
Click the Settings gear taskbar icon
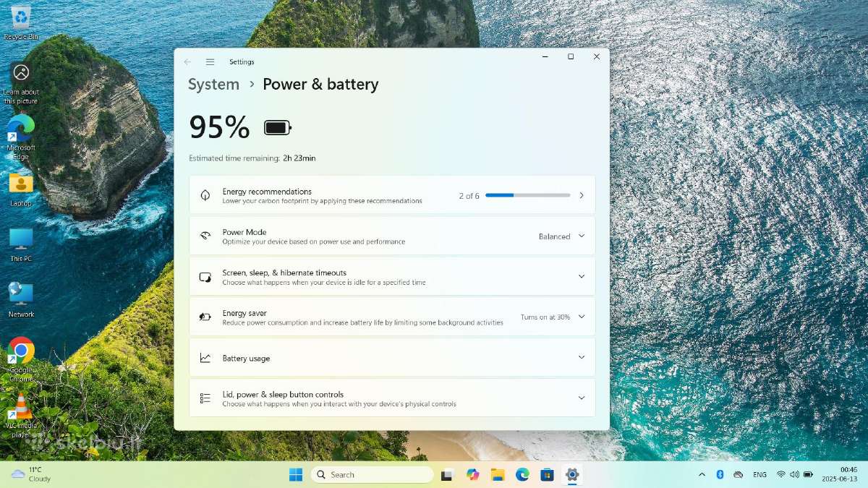click(x=572, y=474)
